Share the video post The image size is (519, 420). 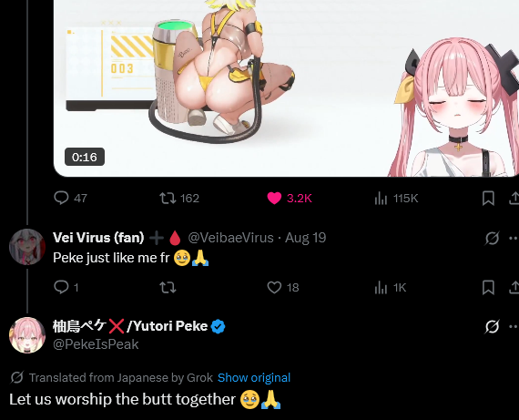(x=514, y=198)
